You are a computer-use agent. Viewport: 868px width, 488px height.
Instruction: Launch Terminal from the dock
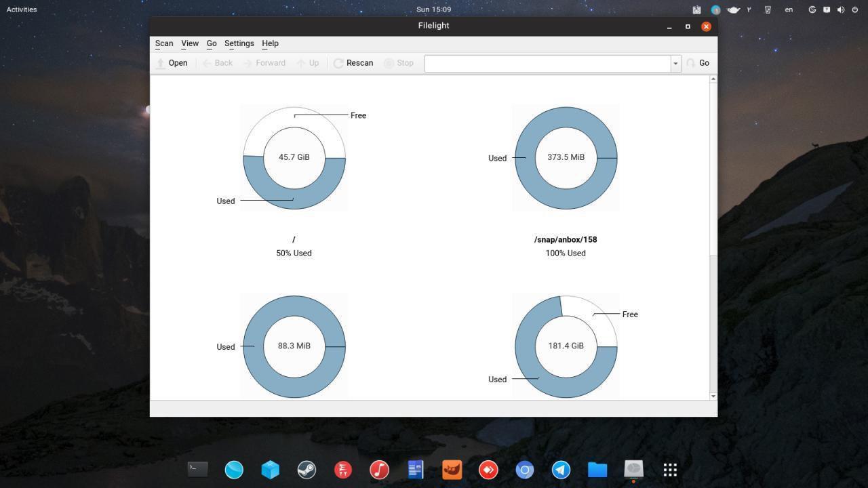197,469
